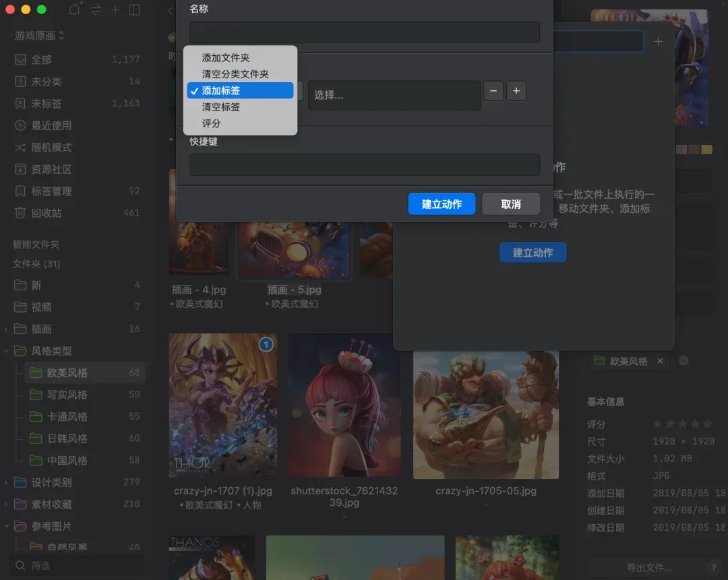Select the 中国风格 subfolder
Image resolution: width=728 pixels, height=580 pixels.
85,460
